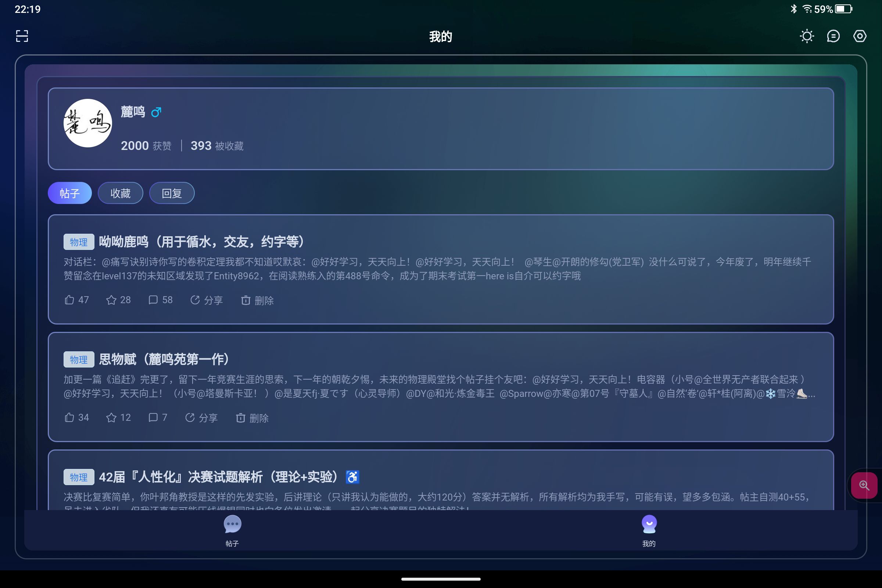Star the 呦呦鹿鸣 post (28 favorites)
Screen dimensions: 882x588
[x=118, y=300]
